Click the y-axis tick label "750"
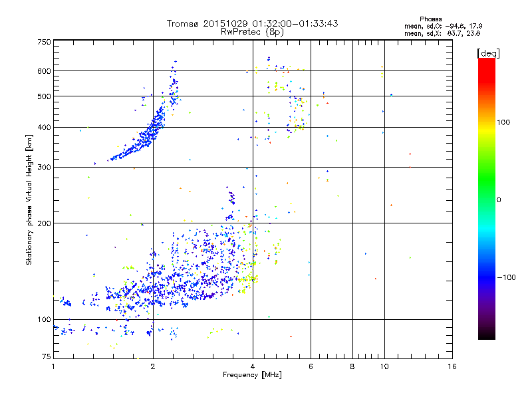Image resolution: width=532 pixels, height=399 pixels. pos(44,42)
